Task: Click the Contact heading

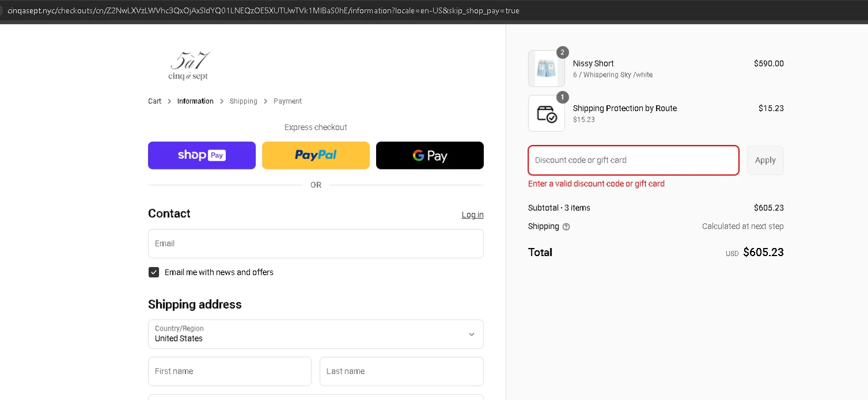Action: [169, 214]
